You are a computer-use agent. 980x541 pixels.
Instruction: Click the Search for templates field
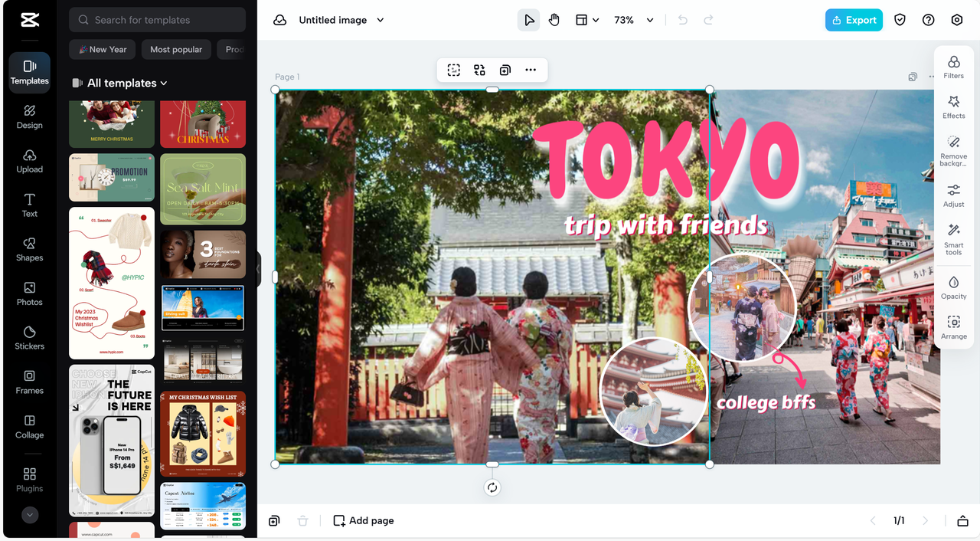(x=157, y=20)
